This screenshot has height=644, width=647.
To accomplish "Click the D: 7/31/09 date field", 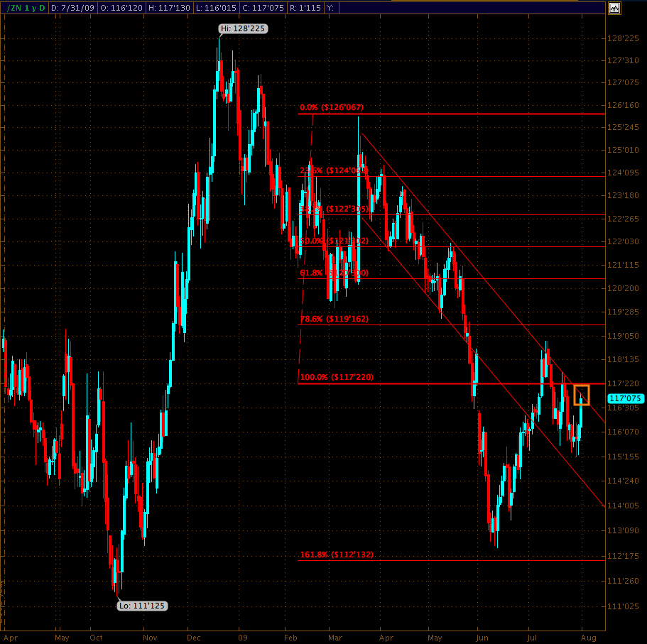I will (x=72, y=8).
